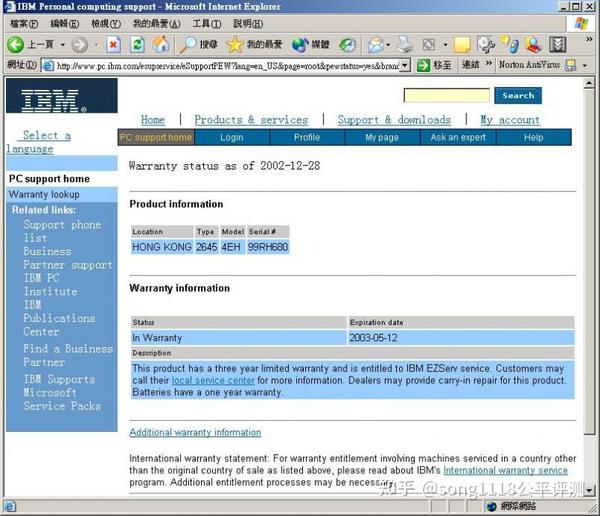The height and width of the screenshot is (516, 600).
Task: Click the Mail envelope toolbar icon
Action: click(375, 45)
